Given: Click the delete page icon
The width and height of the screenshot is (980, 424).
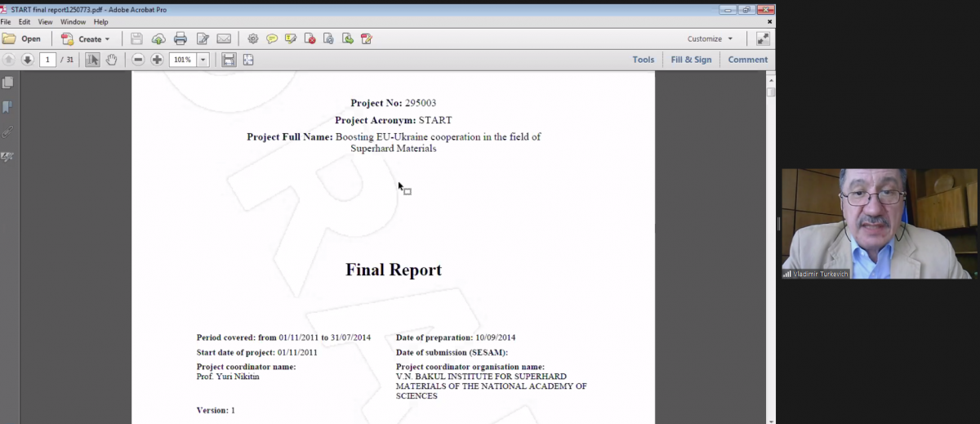Looking at the screenshot, I should coord(310,38).
